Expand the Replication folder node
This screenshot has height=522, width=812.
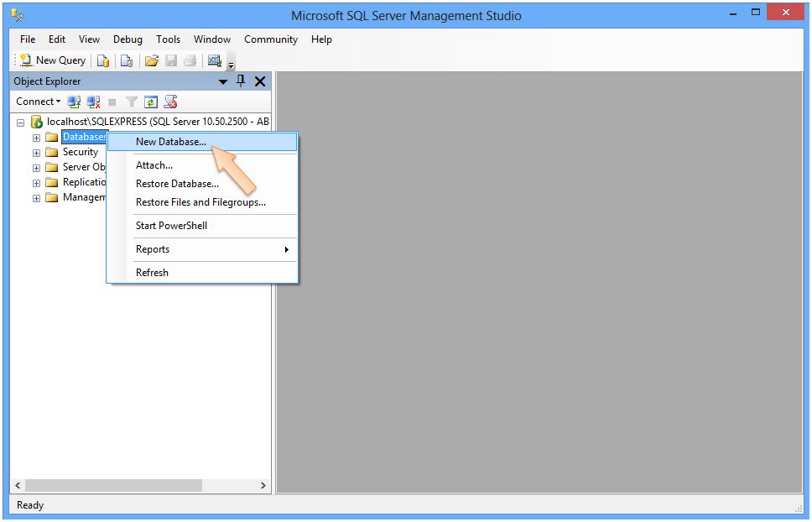(x=36, y=183)
